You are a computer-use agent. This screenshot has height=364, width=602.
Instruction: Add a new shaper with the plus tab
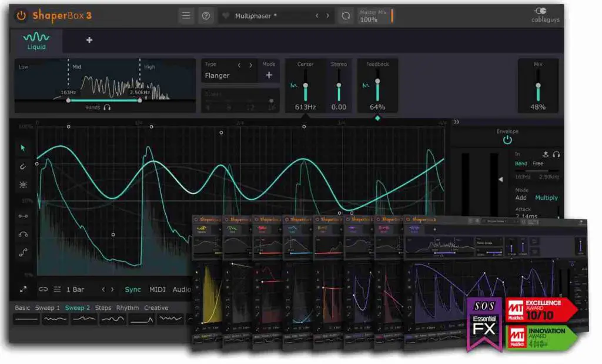(x=89, y=40)
